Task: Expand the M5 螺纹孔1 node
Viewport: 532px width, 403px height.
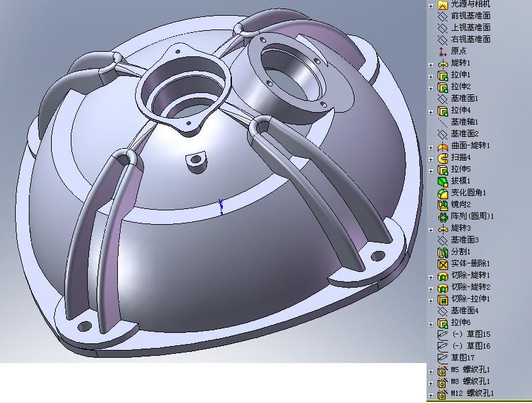Action: click(x=431, y=372)
